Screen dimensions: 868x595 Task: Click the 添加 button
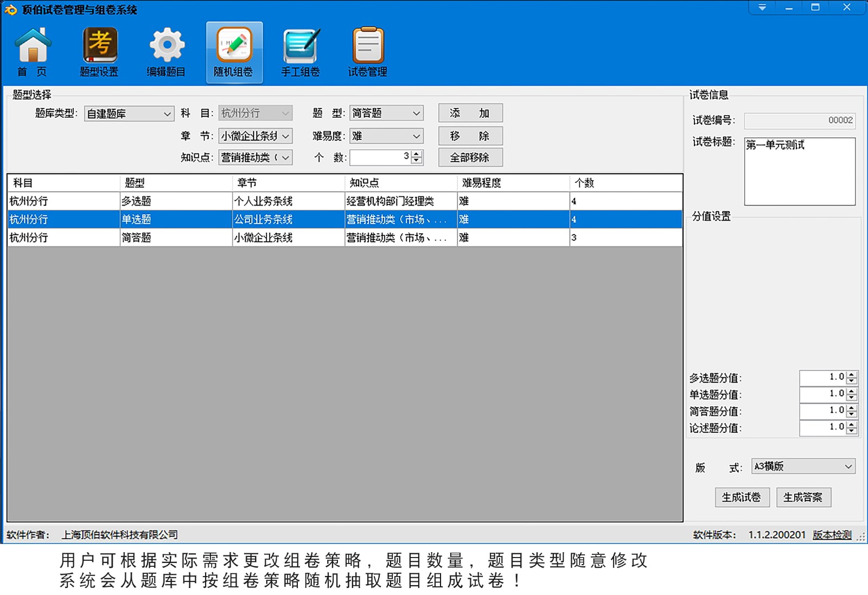[x=470, y=113]
